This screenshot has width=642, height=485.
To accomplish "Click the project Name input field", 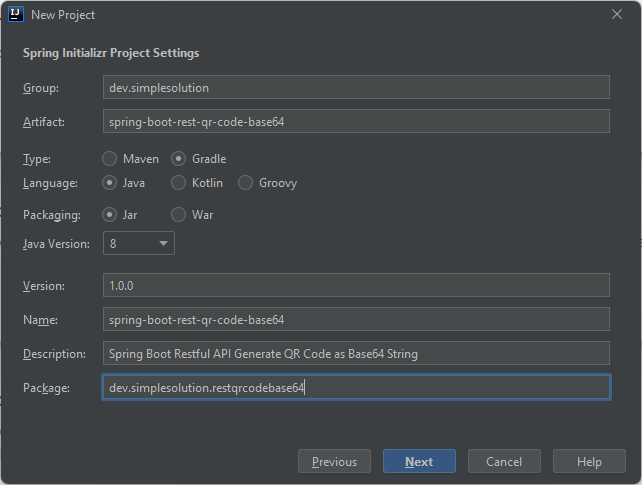I will point(356,319).
